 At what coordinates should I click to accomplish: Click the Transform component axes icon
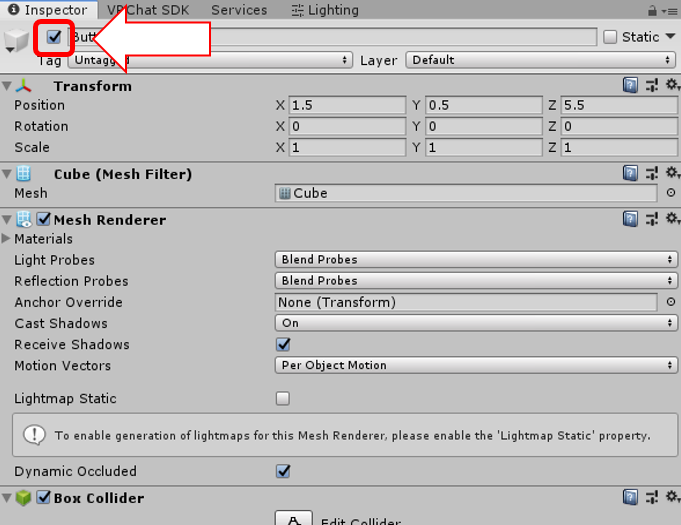pos(23,86)
